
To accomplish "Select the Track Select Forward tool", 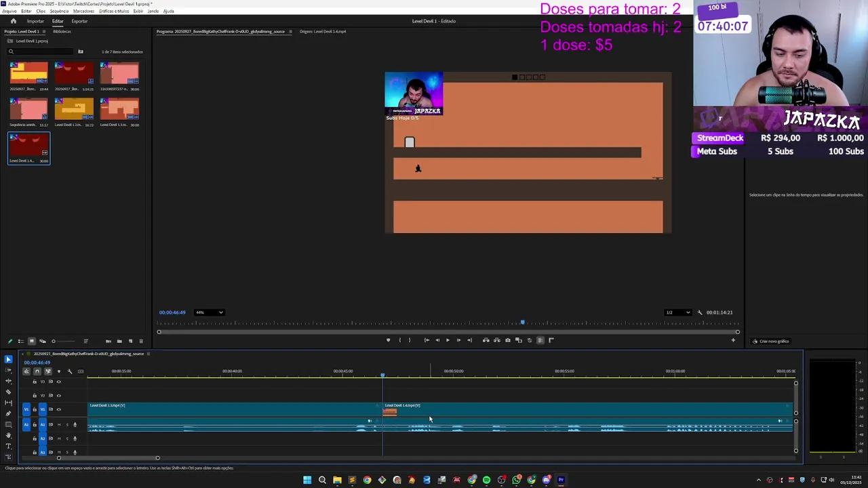I will point(8,370).
